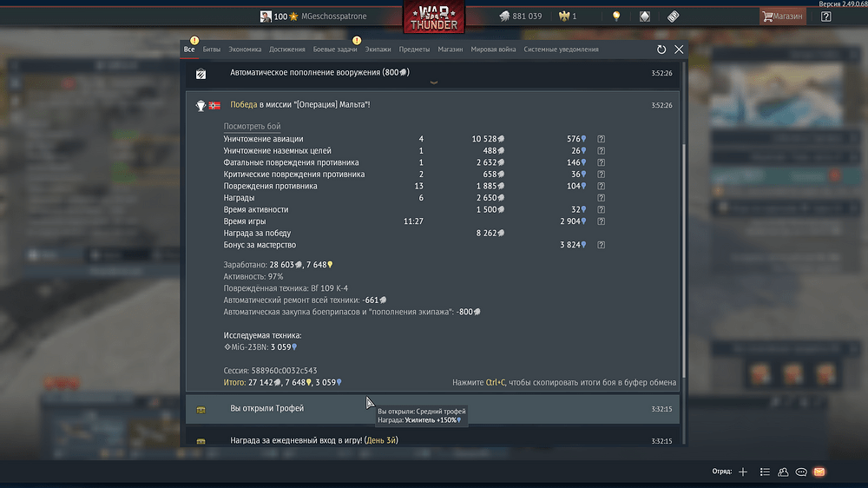The height and width of the screenshot is (488, 868).
Task: Open the Боевые задачи tab
Action: point(335,49)
